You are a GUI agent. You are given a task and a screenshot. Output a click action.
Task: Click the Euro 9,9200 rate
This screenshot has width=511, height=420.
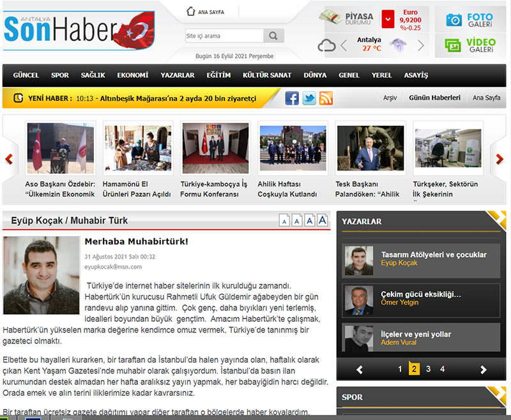410,20
